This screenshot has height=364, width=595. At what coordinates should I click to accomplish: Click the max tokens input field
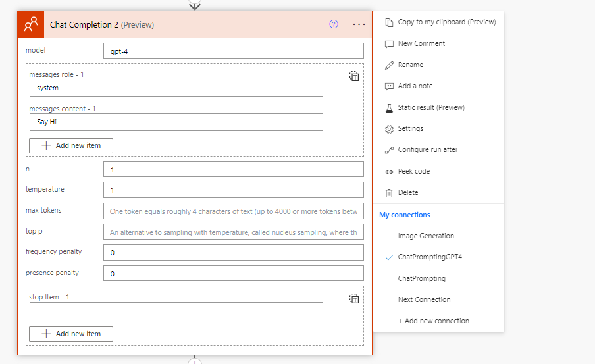point(233,211)
